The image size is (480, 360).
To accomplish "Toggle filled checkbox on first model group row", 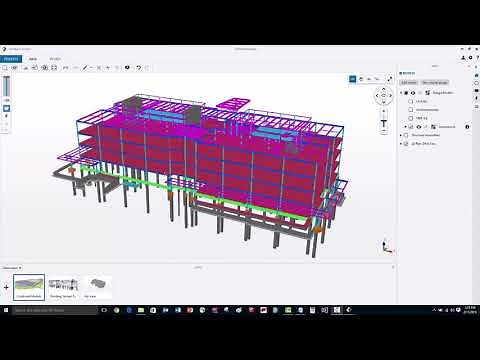I will click(406, 93).
